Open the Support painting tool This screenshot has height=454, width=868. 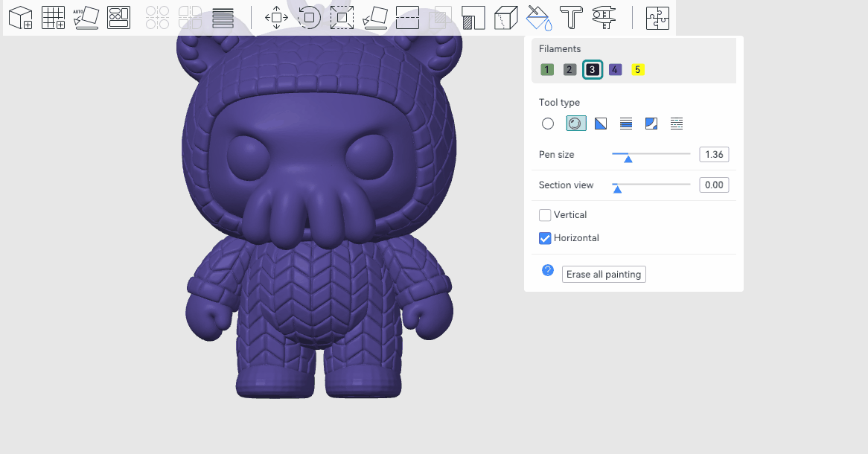[473, 18]
